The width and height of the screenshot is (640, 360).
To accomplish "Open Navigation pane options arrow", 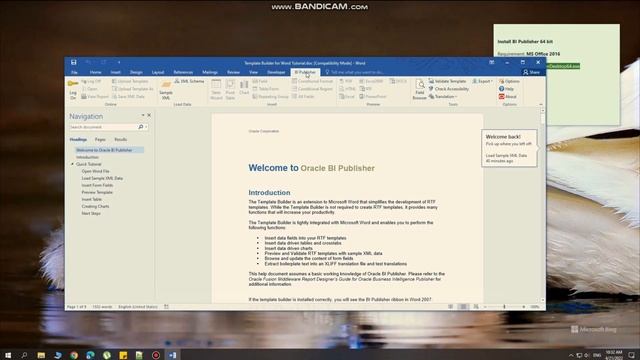I will [x=143, y=116].
